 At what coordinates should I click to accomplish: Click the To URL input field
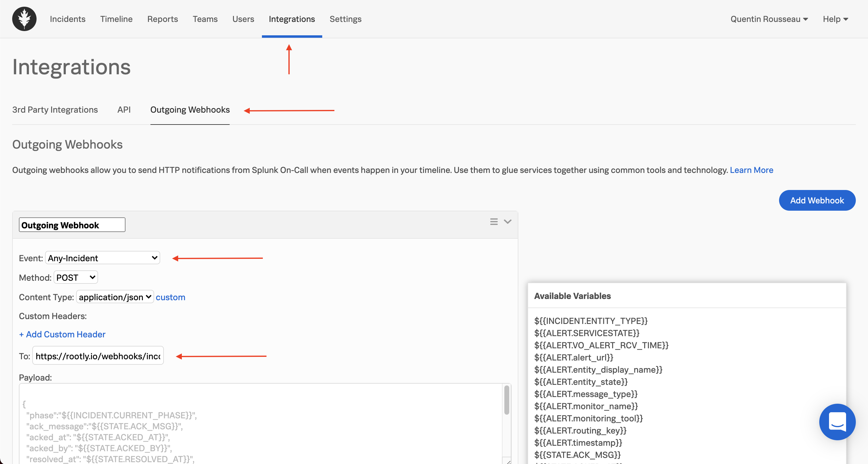pos(98,356)
